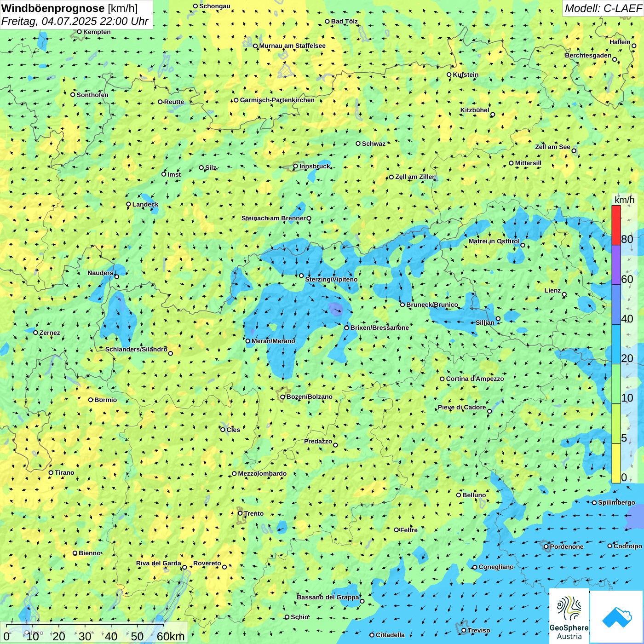
Task: Click the Pieve di Cadore label
Action: tap(462, 407)
